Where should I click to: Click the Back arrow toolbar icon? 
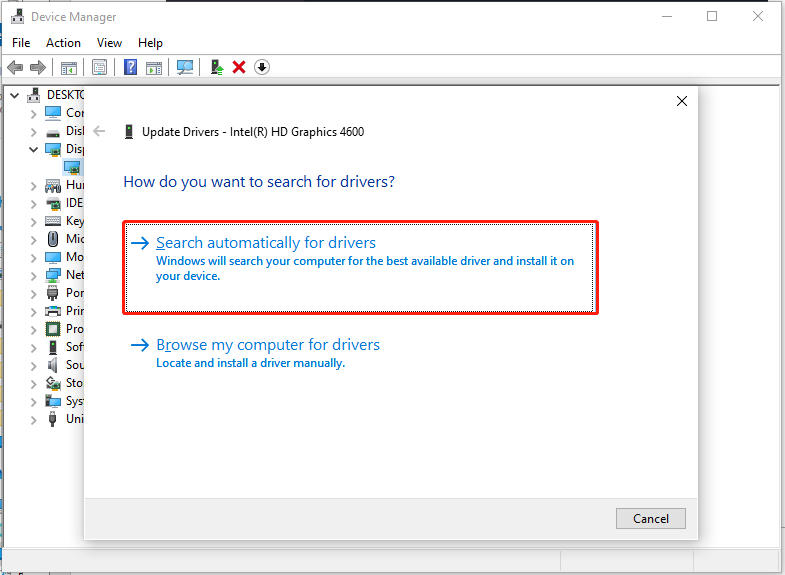click(x=15, y=67)
